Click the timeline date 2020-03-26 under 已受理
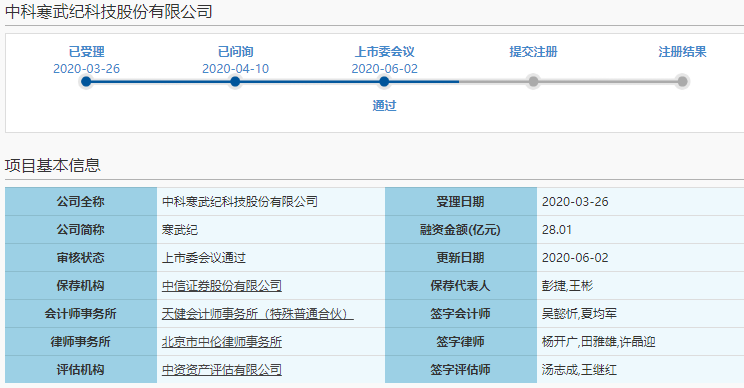 tap(86, 69)
